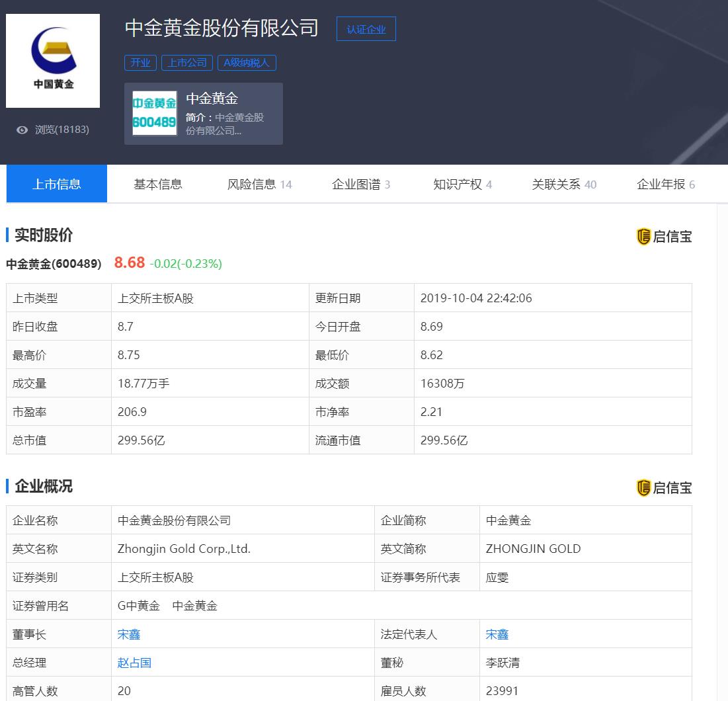Viewport: 728px width, 701px height.
Task: Click the 最低价 value 8.62
Action: pyautogui.click(x=431, y=354)
